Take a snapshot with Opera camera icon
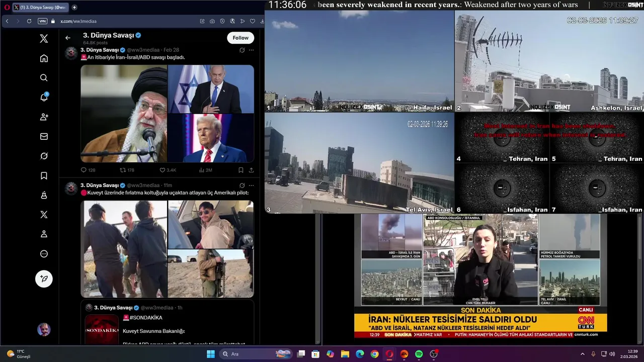The width and height of the screenshot is (644, 362). [212, 21]
